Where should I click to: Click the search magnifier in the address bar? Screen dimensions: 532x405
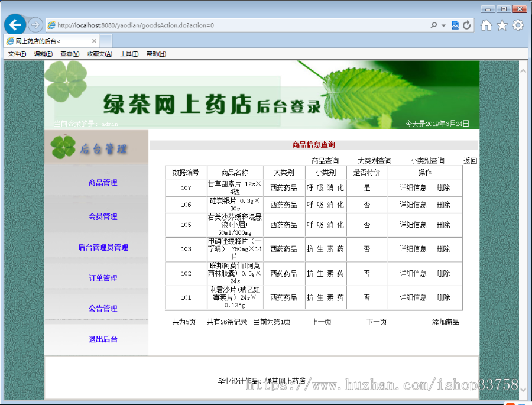click(432, 25)
